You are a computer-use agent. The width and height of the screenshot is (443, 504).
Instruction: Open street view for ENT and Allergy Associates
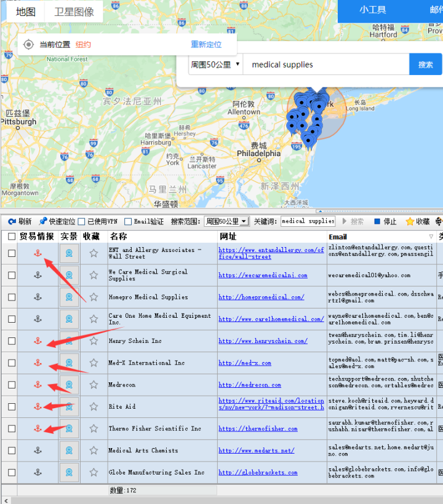69,253
